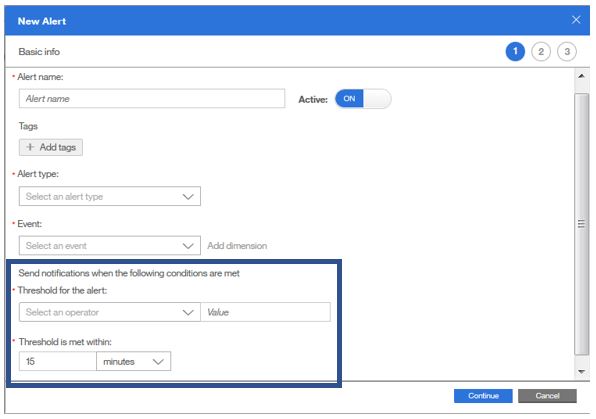596x419 pixels.
Task: Expand the minutes unit dropdown
Action: 133,361
